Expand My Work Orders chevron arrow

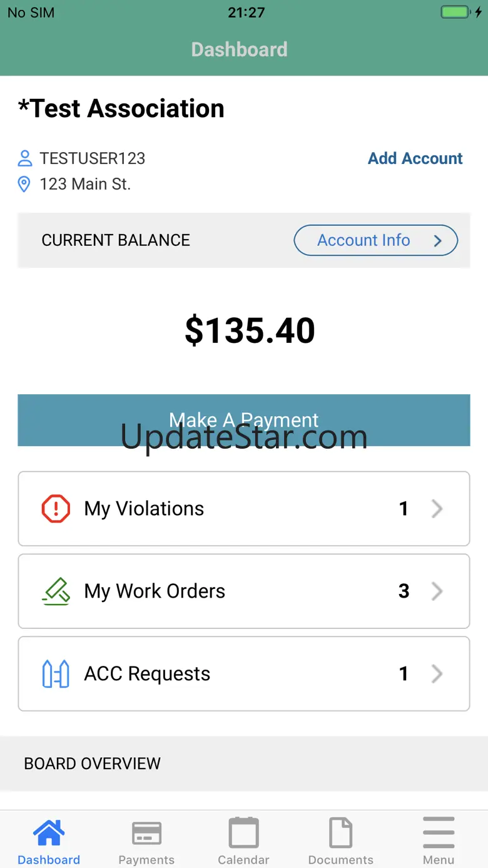pos(437,591)
